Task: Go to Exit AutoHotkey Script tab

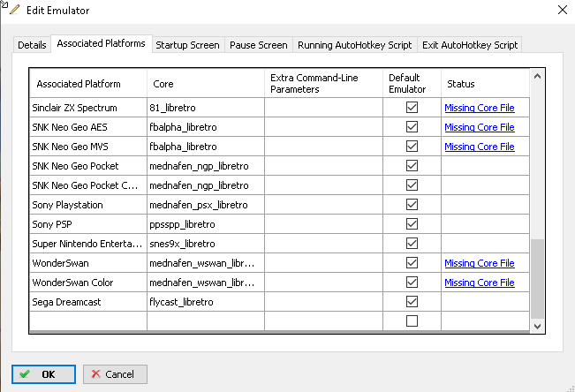Action: 470,45
